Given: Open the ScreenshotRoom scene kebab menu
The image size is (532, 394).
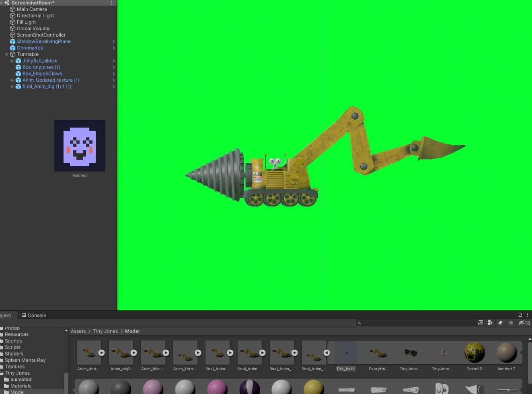Looking at the screenshot, I should (112, 3).
